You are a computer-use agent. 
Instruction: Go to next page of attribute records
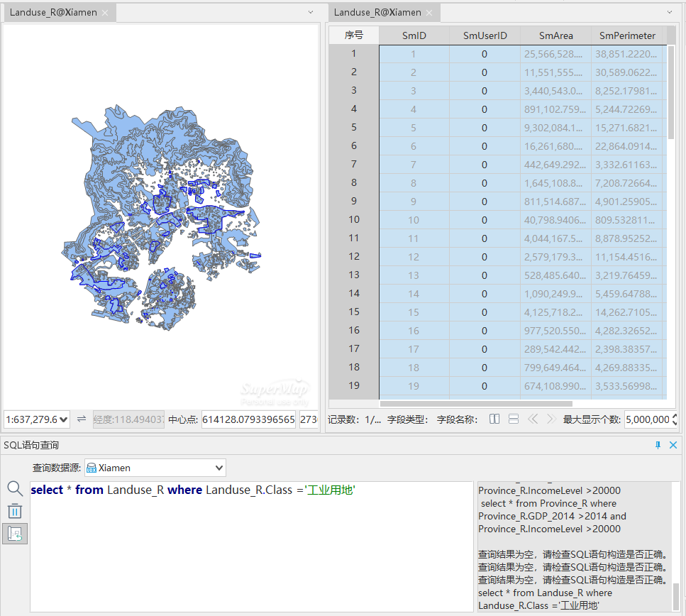click(x=551, y=419)
